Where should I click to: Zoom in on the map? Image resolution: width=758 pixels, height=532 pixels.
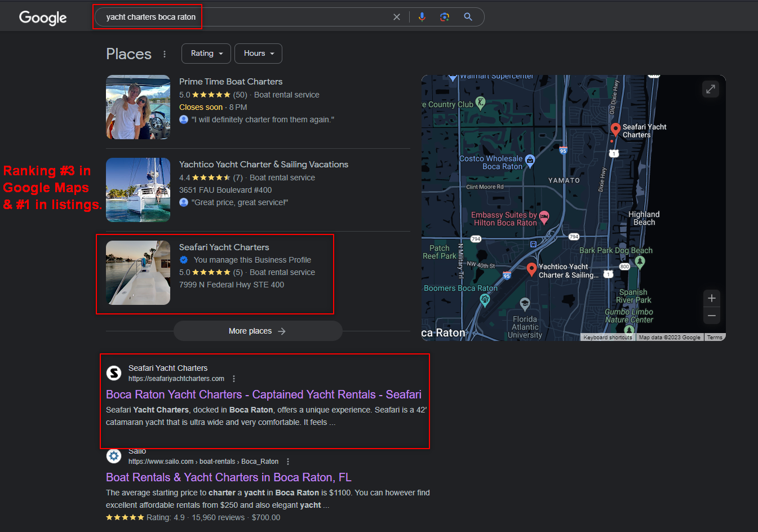click(x=712, y=298)
